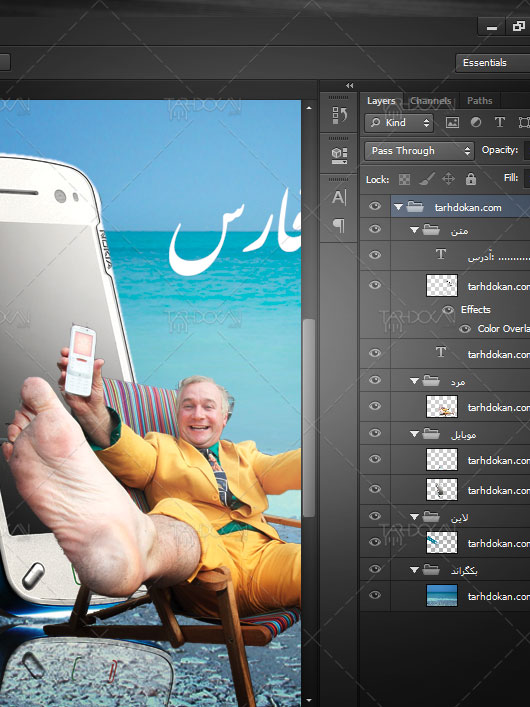Image resolution: width=530 pixels, height=707 pixels.
Task: Open the Essentials workspace switcher
Action: pos(493,63)
